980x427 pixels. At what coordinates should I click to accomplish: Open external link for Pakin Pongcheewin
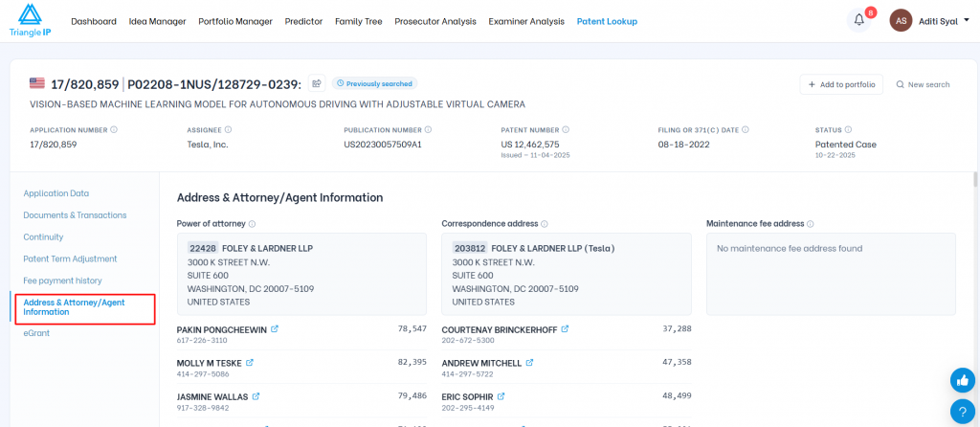(275, 328)
